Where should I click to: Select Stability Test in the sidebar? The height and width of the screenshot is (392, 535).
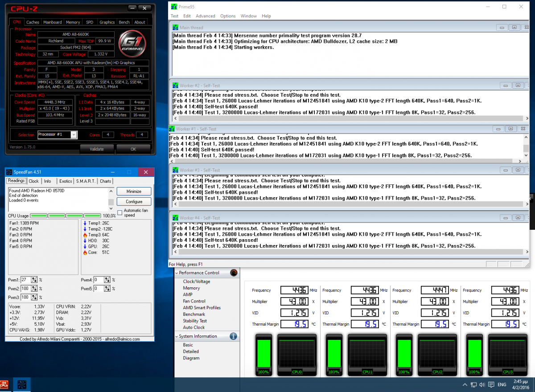[x=195, y=321]
